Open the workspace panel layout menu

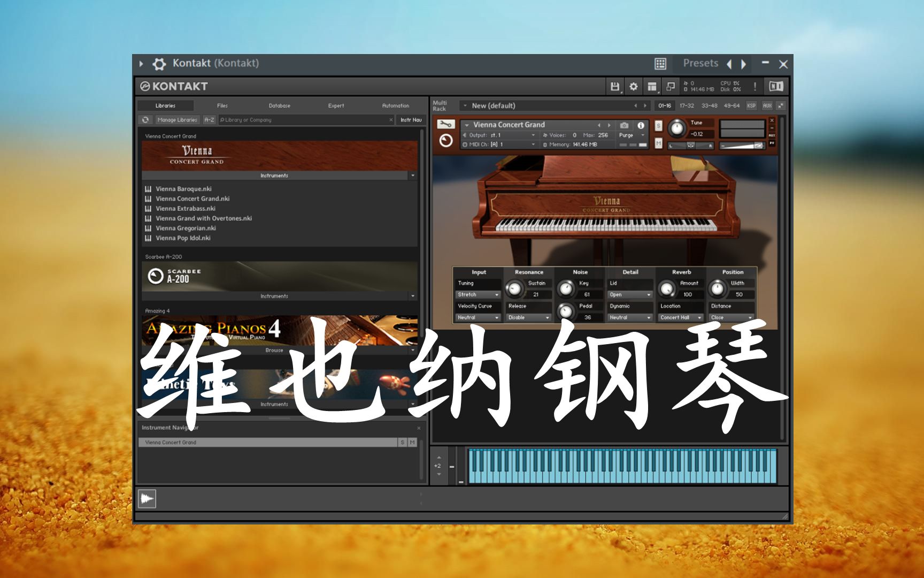point(652,86)
